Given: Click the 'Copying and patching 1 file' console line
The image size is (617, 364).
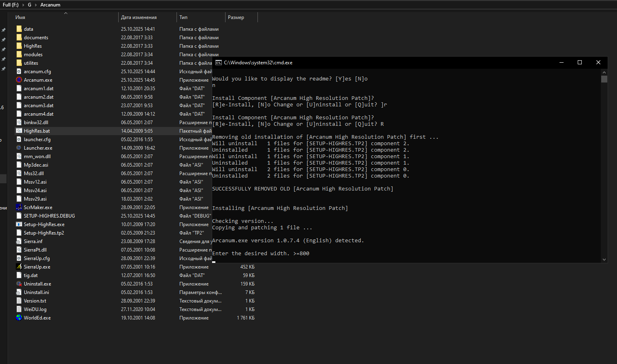Looking at the screenshot, I should coord(262,228).
